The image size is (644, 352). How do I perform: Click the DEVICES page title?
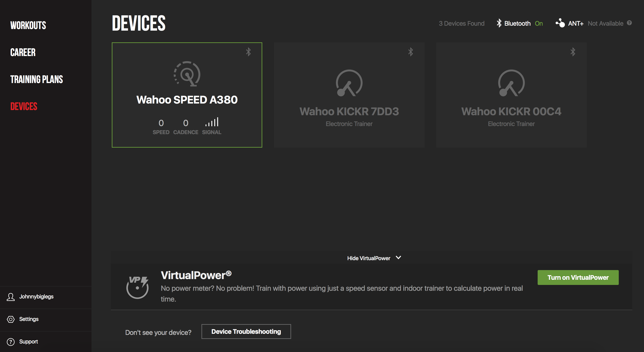[x=139, y=23]
